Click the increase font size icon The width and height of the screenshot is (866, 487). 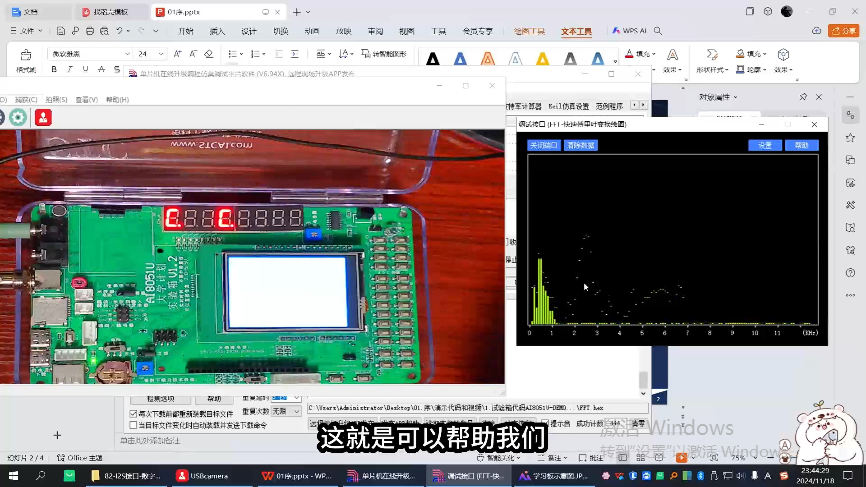point(177,54)
